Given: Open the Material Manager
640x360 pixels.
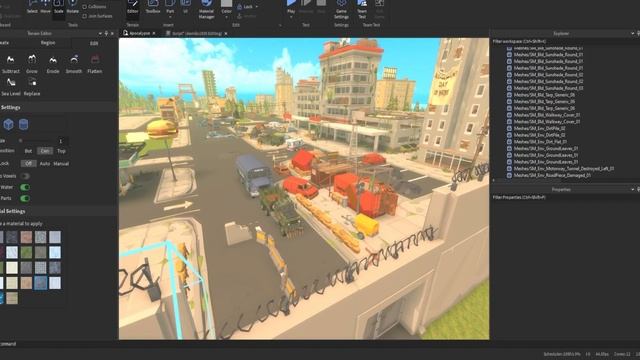Looking at the screenshot, I should pyautogui.click(x=207, y=9).
